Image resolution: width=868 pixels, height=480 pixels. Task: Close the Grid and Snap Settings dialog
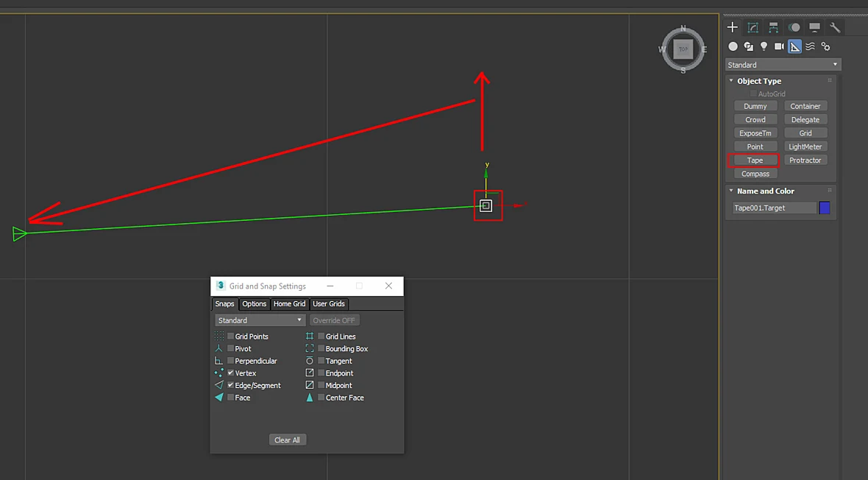click(x=388, y=286)
